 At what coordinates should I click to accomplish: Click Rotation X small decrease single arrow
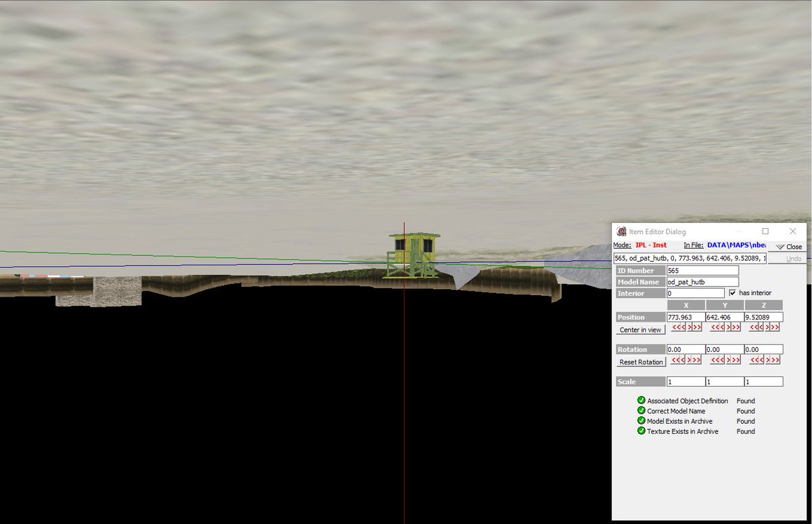683,359
